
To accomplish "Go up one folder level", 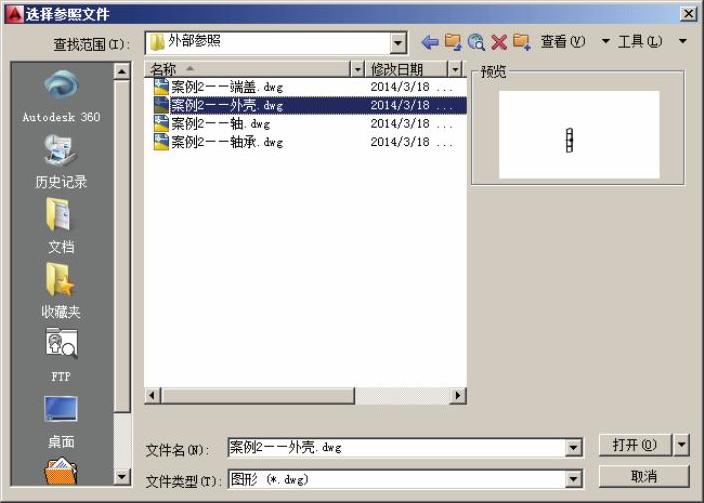I will tap(453, 42).
